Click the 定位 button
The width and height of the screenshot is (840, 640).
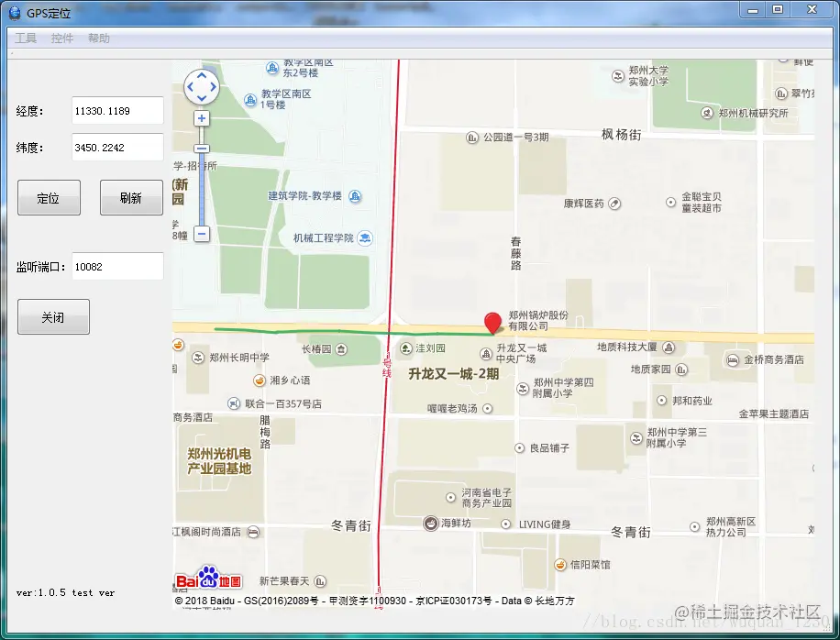[x=49, y=198]
